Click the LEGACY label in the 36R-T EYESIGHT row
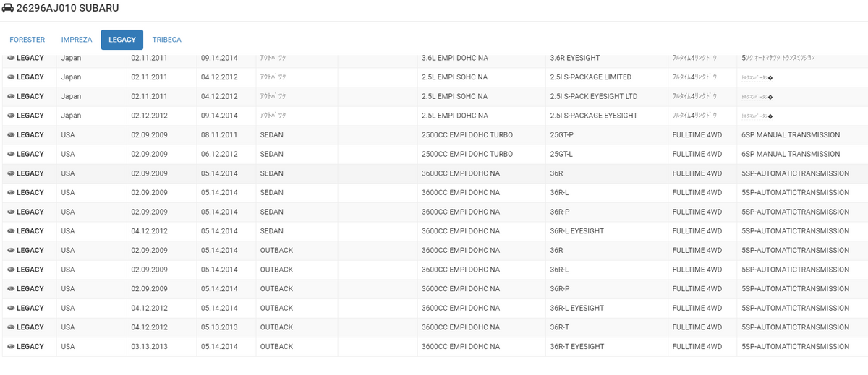The width and height of the screenshot is (868, 375). [x=30, y=347]
